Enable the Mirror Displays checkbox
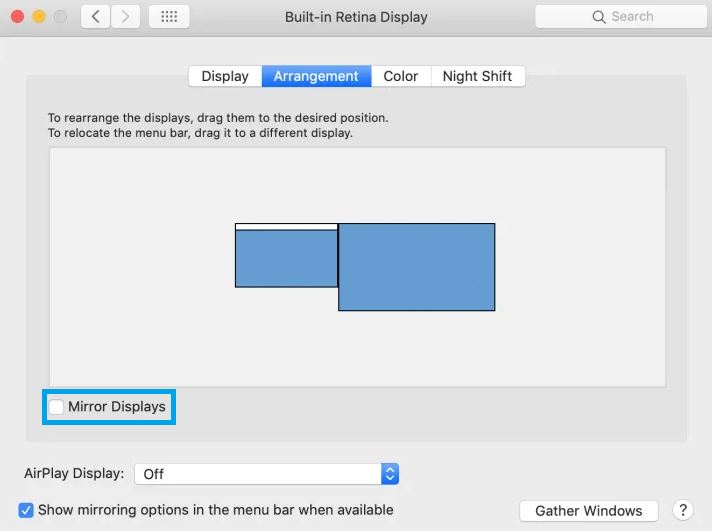This screenshot has height=531, width=712. [56, 407]
